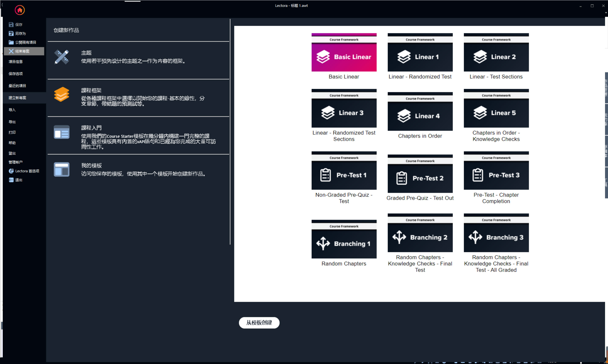The image size is (608, 364).
Task: Click the 主题 category title
Action: point(86,53)
